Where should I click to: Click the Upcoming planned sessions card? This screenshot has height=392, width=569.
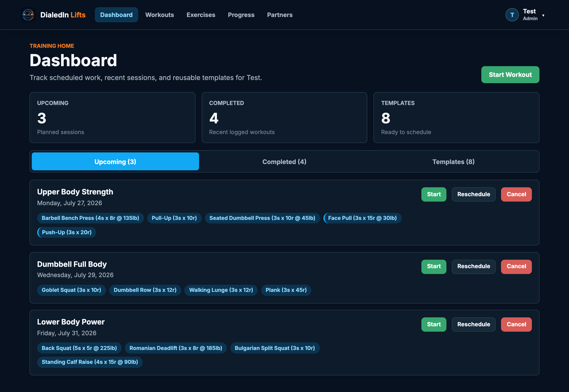point(112,118)
